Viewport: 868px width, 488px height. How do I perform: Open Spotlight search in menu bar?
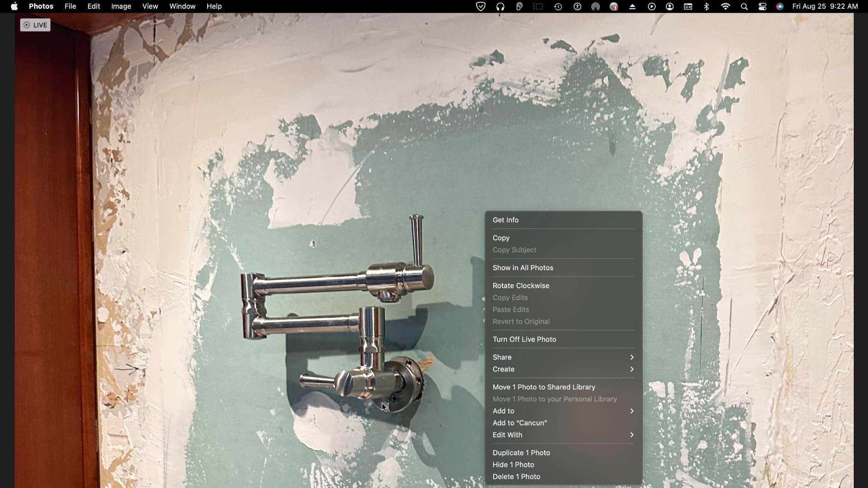744,6
